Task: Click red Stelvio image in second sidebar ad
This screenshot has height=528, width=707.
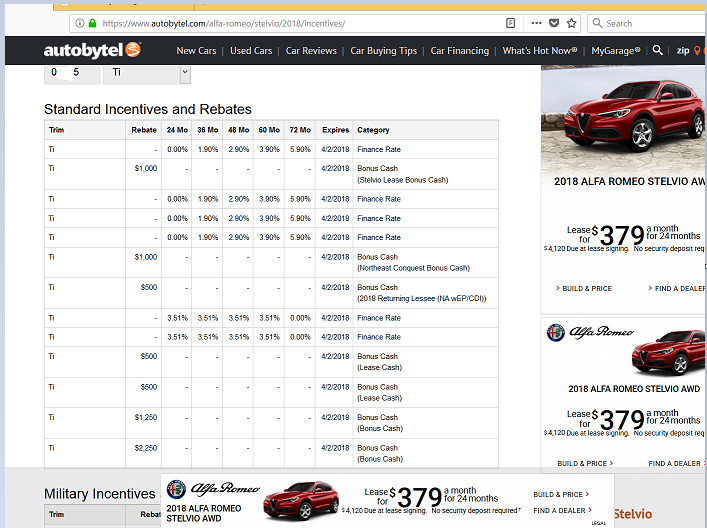Action: [x=668, y=353]
